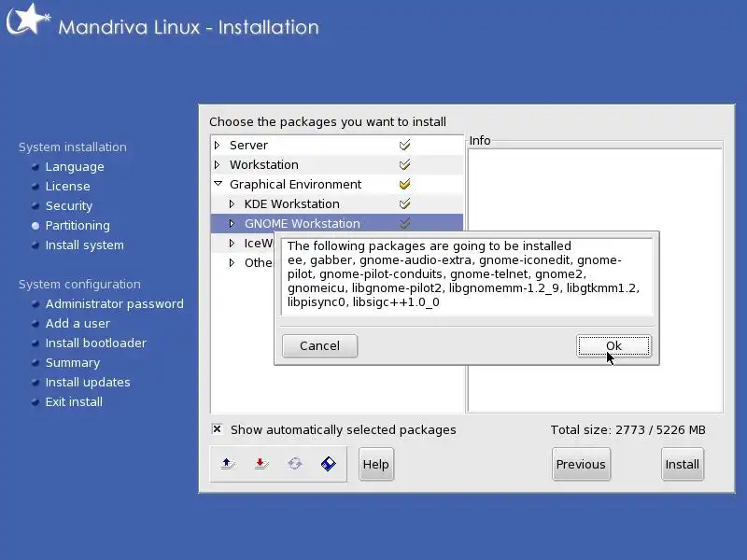
Task: Click the Administrator password step
Action: [x=114, y=304]
